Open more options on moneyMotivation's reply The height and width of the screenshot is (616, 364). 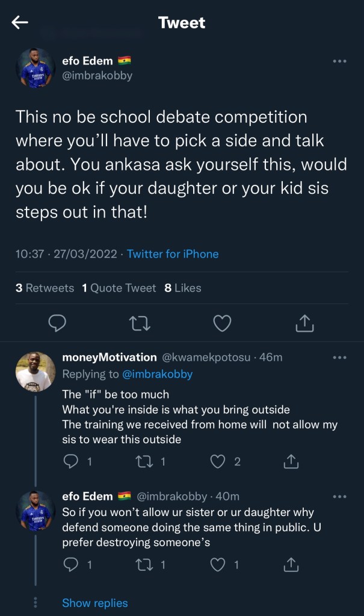[339, 358]
